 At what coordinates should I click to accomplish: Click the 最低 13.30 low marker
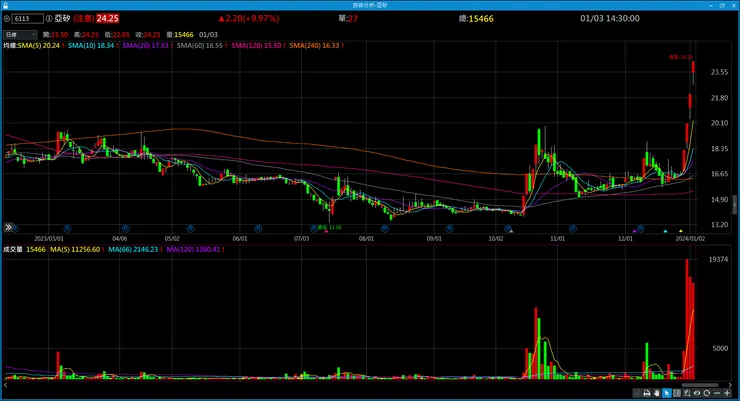329,227
